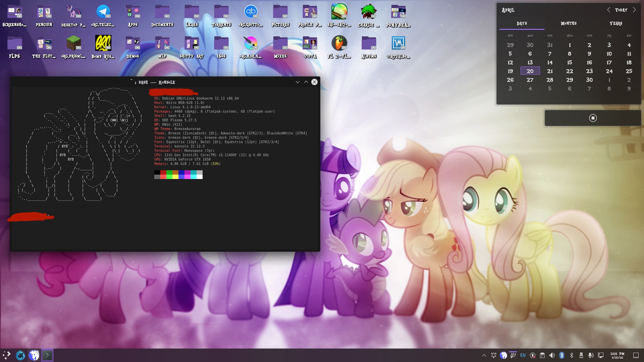Switch calendar to the Months tab

pos(569,23)
